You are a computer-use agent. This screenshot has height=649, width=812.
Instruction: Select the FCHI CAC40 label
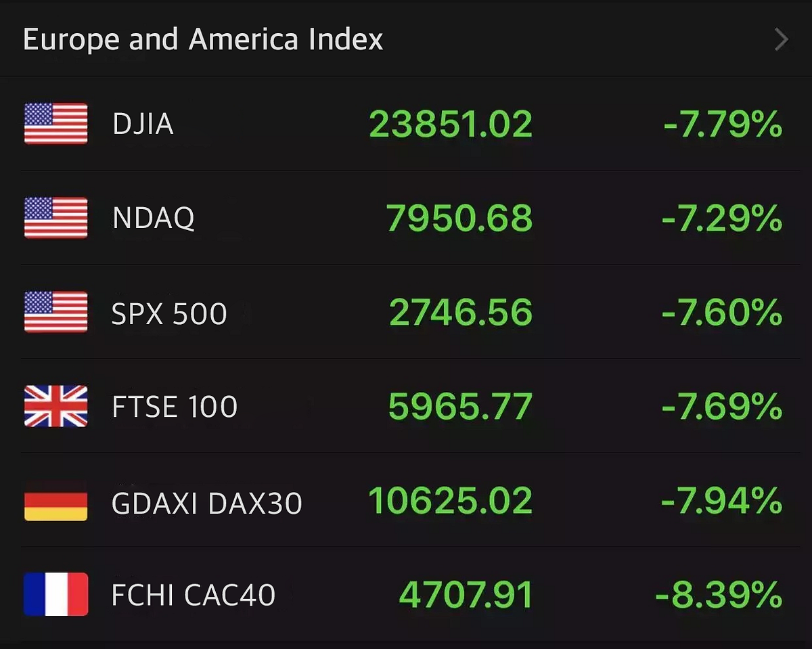point(194,596)
